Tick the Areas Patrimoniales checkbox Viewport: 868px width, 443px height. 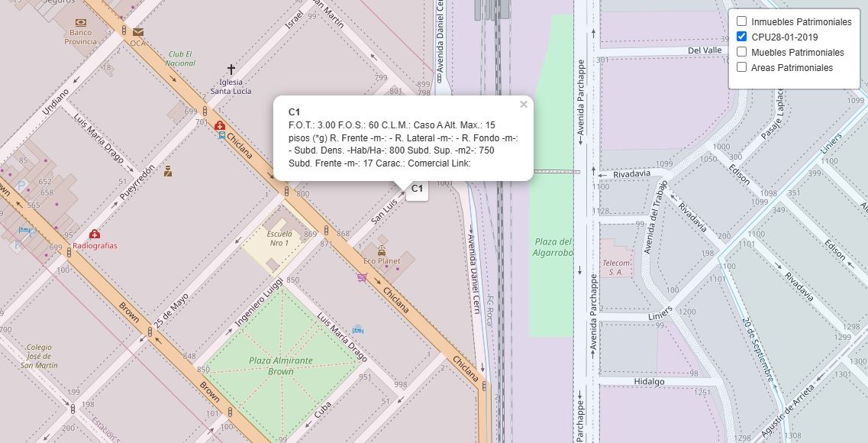741,67
